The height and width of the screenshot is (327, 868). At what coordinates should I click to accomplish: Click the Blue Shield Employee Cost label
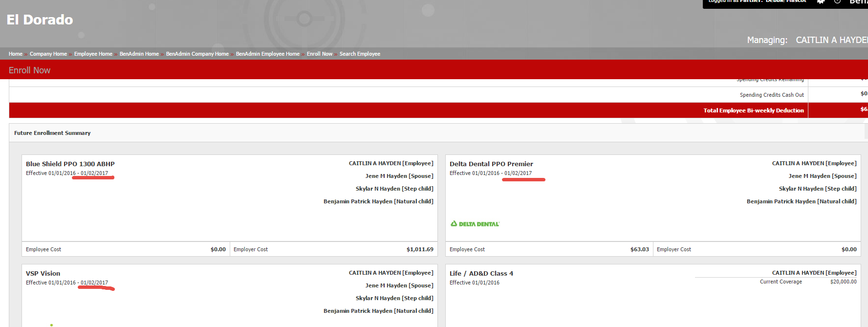pos(43,249)
